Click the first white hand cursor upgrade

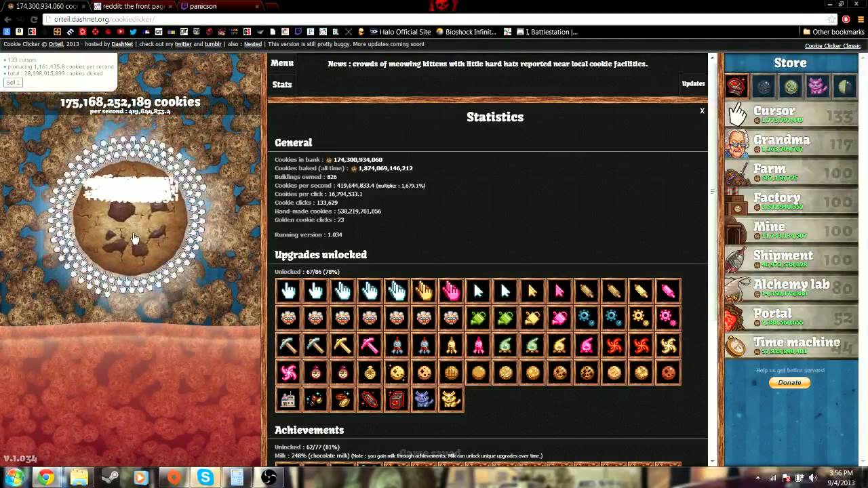tap(288, 291)
